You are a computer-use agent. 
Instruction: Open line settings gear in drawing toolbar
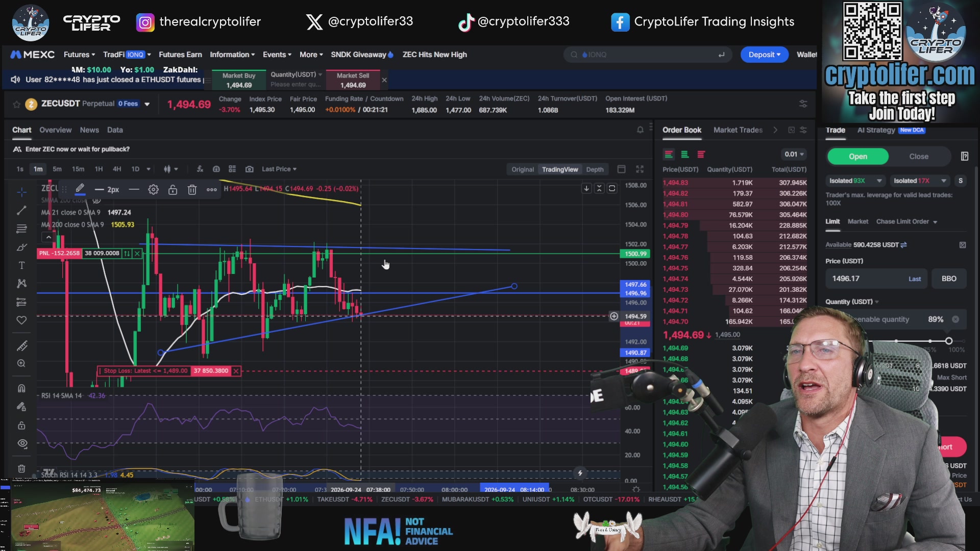(x=153, y=190)
